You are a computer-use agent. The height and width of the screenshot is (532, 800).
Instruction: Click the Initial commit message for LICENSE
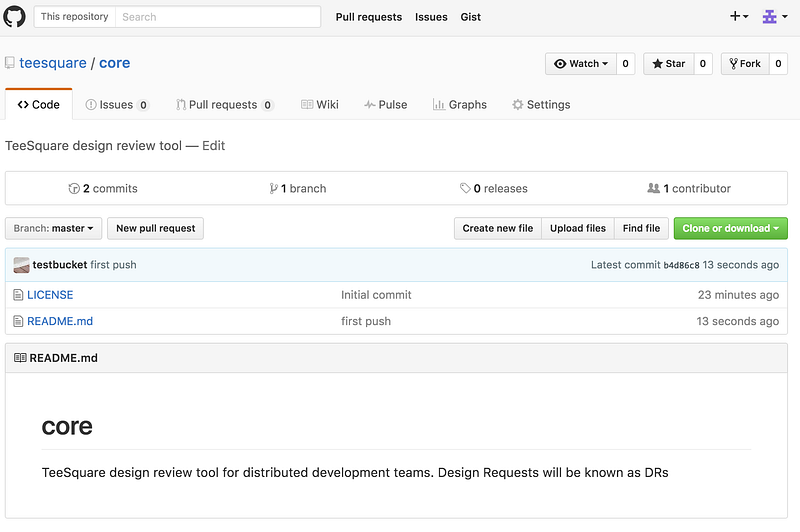point(376,295)
